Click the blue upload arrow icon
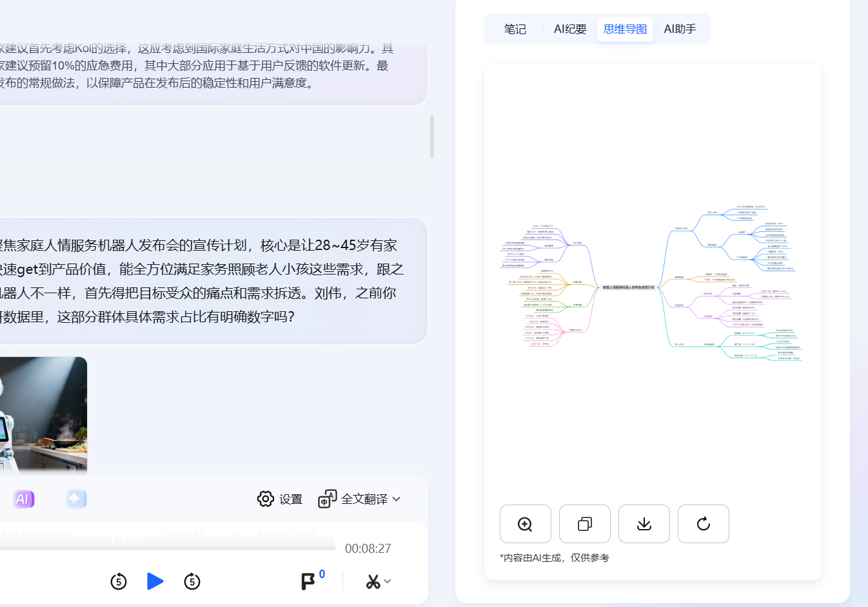This screenshot has height=607, width=868. click(x=75, y=499)
